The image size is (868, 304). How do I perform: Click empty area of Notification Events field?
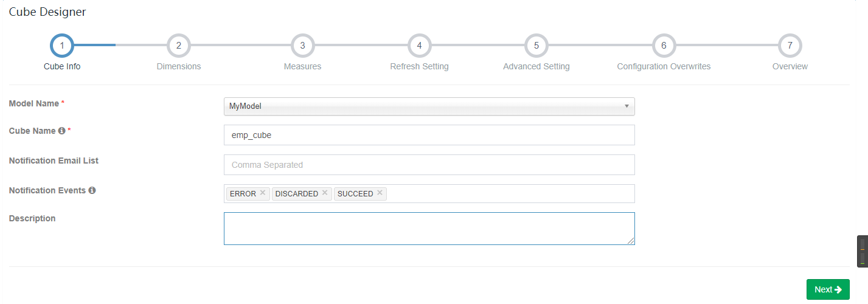point(510,194)
